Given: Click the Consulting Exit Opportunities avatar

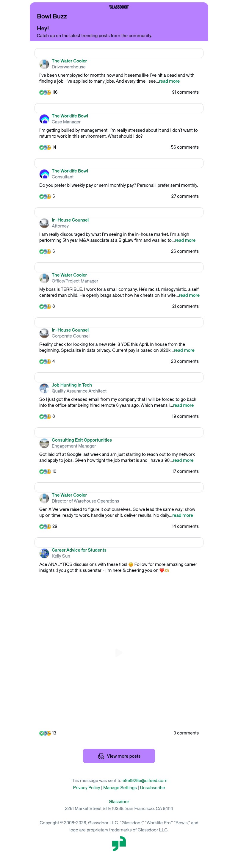Looking at the screenshot, I should [x=44, y=443].
